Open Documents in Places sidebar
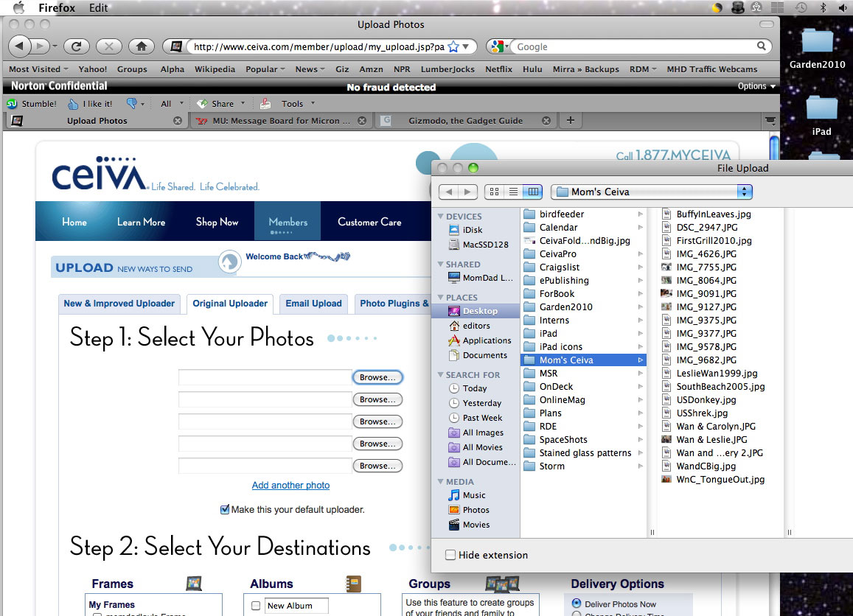 coord(478,355)
